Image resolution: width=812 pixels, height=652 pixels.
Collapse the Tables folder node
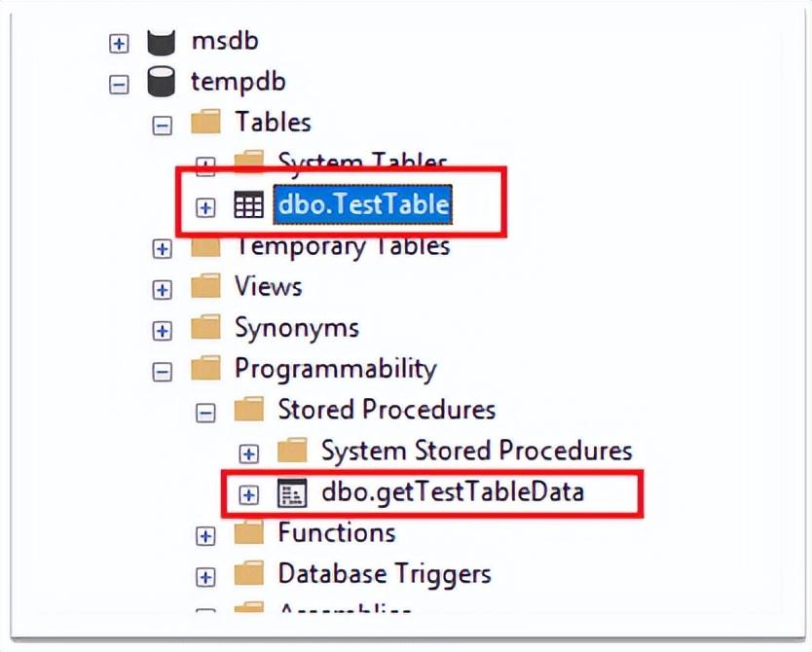point(163,126)
